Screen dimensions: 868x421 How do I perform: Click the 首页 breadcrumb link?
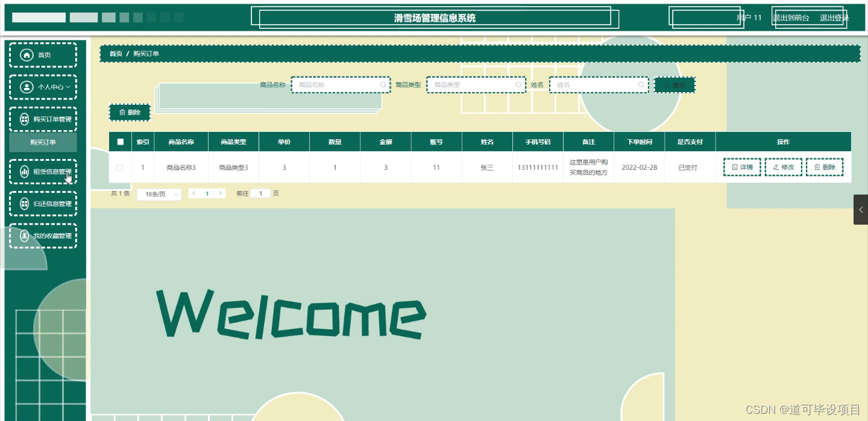pyautogui.click(x=116, y=54)
